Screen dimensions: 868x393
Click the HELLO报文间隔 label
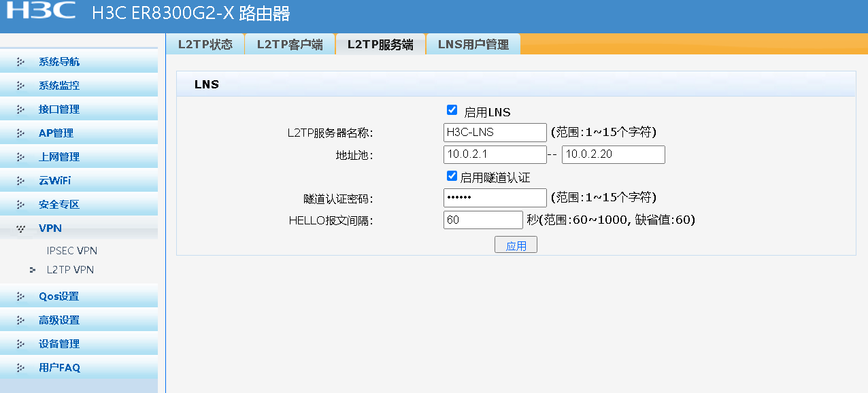pyautogui.click(x=331, y=220)
